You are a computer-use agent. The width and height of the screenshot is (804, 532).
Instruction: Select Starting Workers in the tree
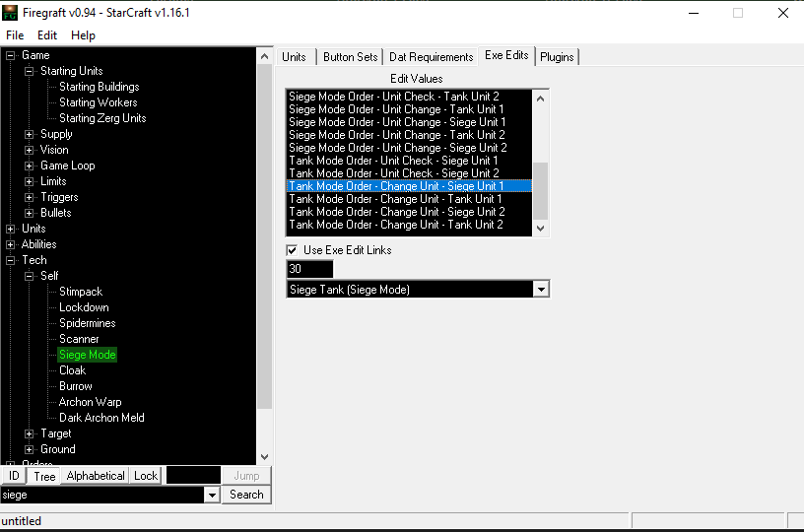click(98, 102)
